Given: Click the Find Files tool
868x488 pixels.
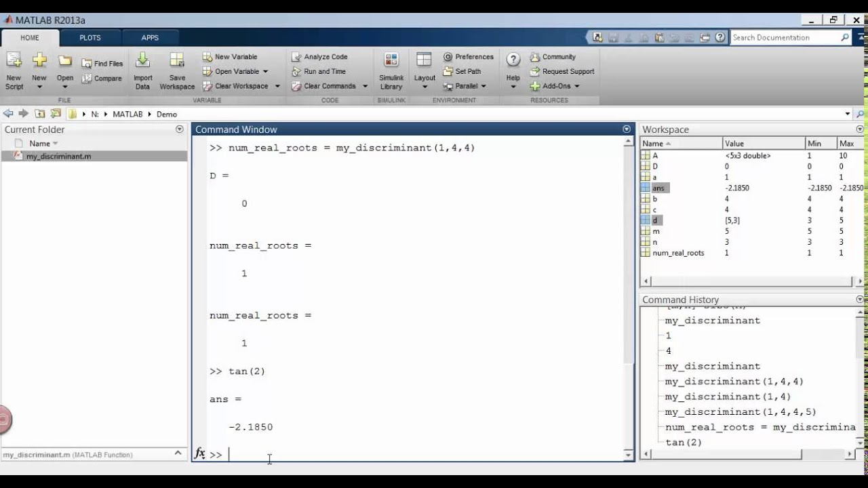Looking at the screenshot, I should [x=102, y=64].
